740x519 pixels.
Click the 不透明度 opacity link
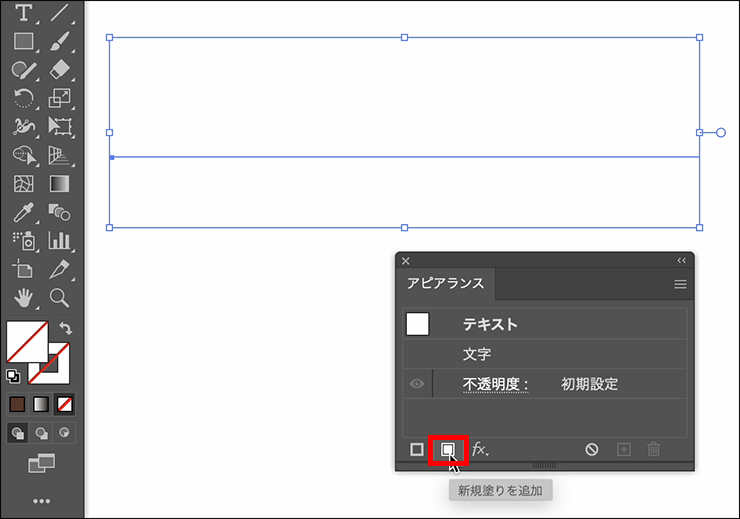pos(494,384)
